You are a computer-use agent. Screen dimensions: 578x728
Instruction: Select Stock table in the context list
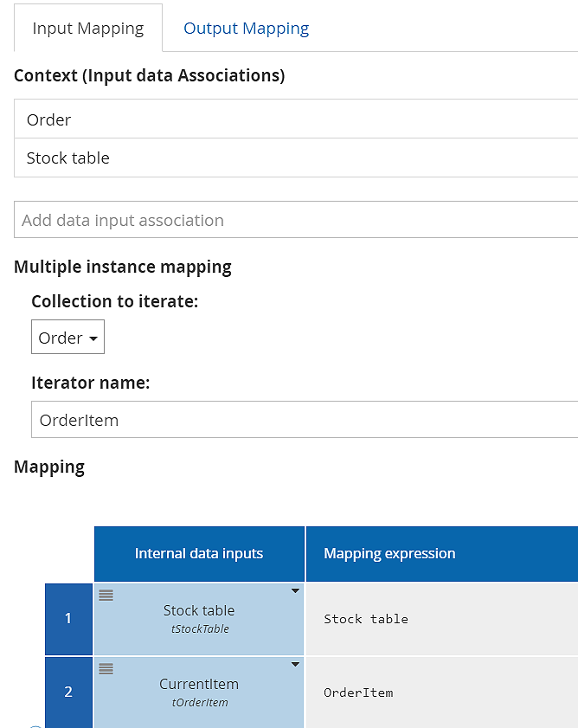(x=67, y=158)
